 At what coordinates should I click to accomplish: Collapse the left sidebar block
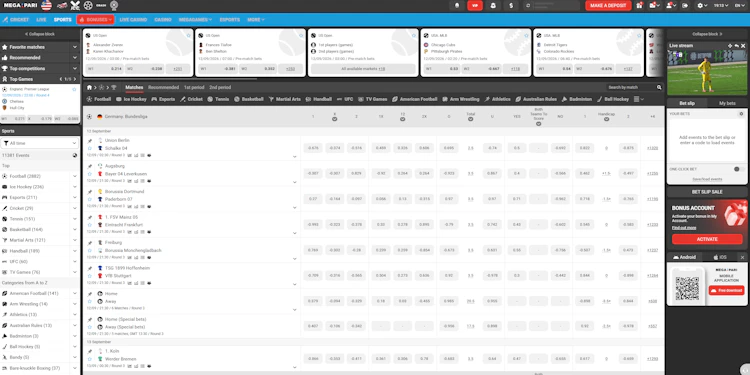pos(40,34)
